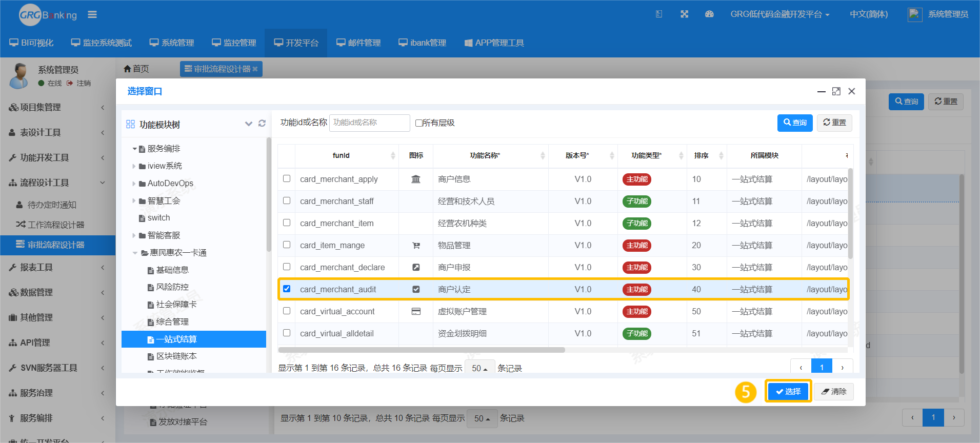Uncheck the card_merchant_audit row checkbox
Screen dimensions: 980x443
point(287,289)
